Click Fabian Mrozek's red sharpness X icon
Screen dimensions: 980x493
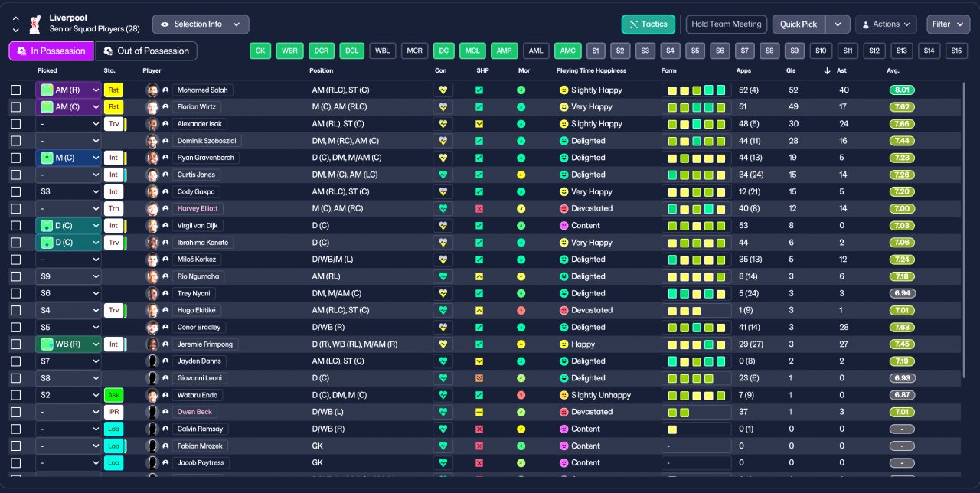coord(479,446)
